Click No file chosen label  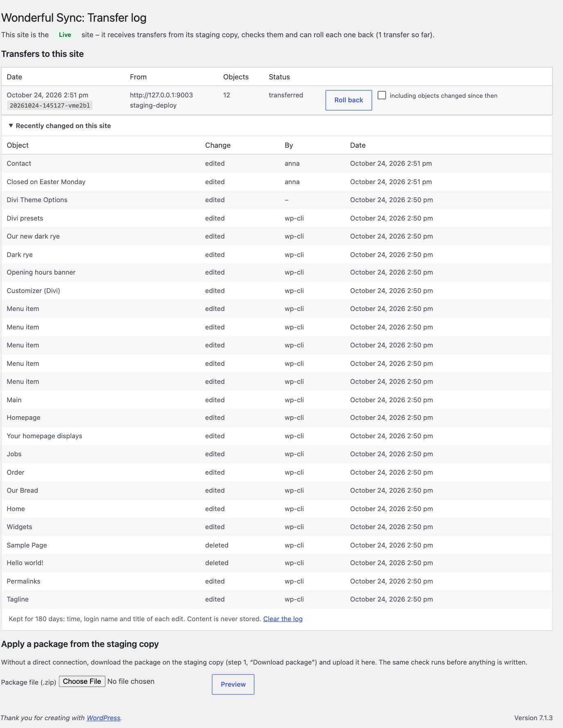[x=131, y=681]
